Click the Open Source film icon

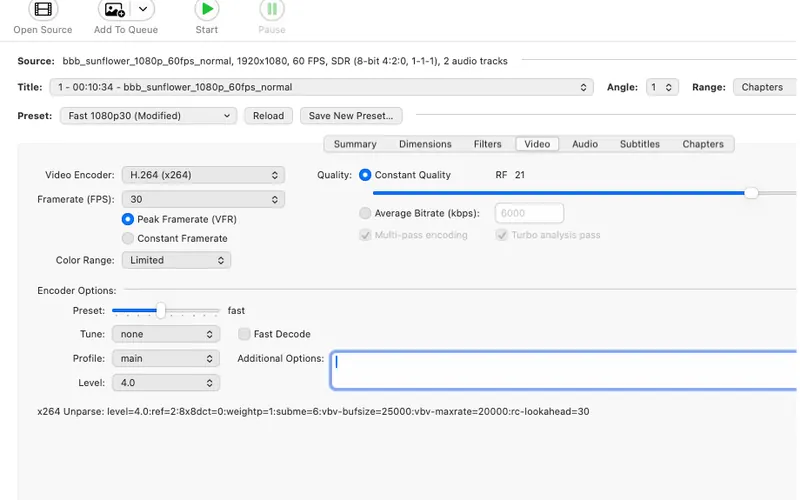[43, 9]
